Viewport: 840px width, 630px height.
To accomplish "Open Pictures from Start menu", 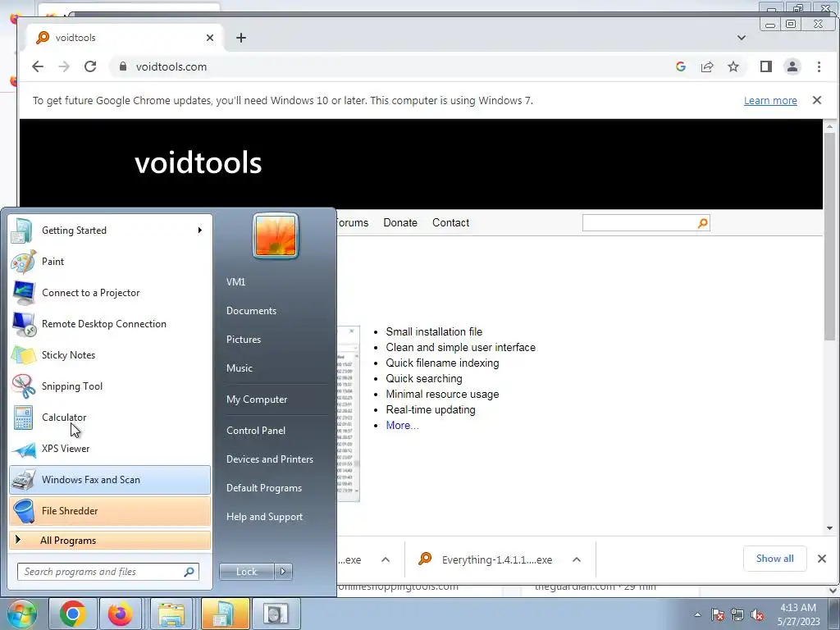I will (x=244, y=340).
